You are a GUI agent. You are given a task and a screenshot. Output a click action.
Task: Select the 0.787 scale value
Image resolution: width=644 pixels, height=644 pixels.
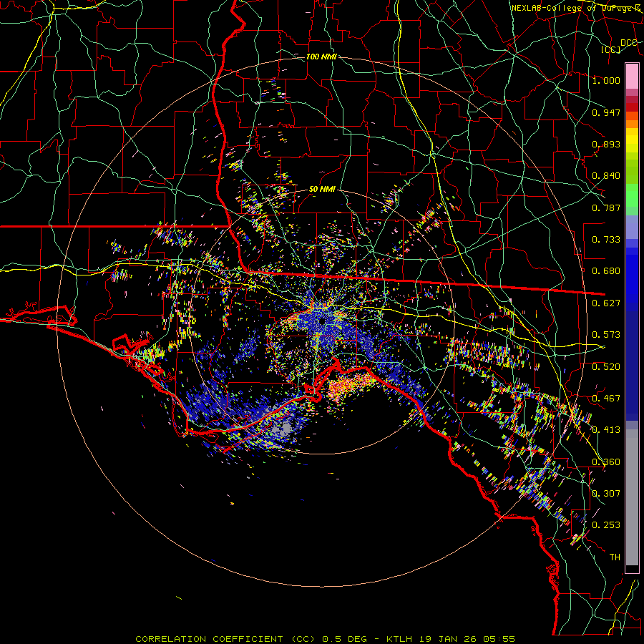pos(606,208)
